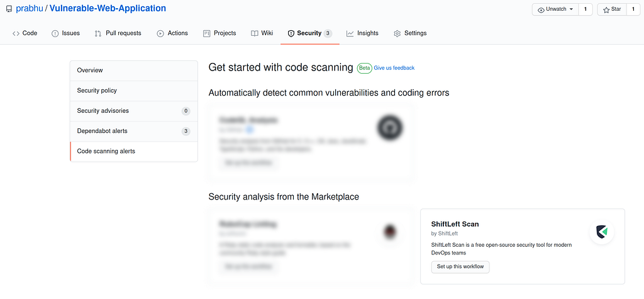Open the Wiki tab

[262, 33]
